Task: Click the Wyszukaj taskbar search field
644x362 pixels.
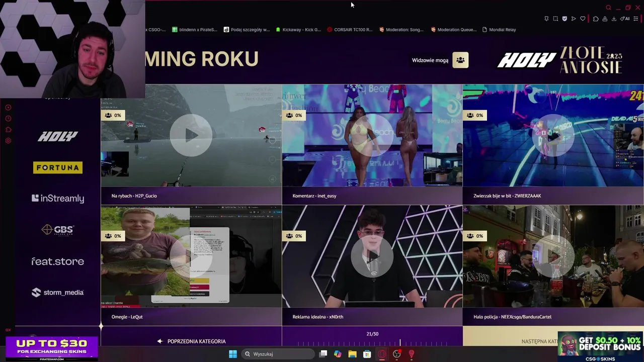Action: click(x=277, y=354)
